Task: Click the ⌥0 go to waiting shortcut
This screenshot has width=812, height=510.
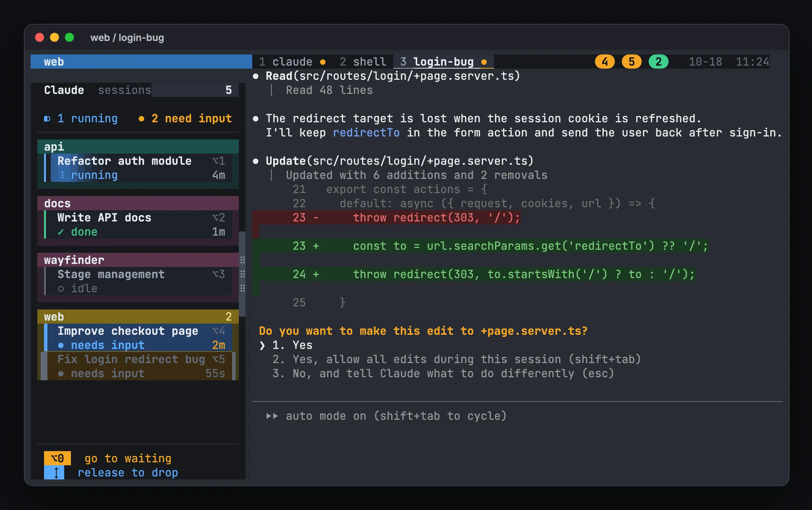Action: (x=108, y=458)
